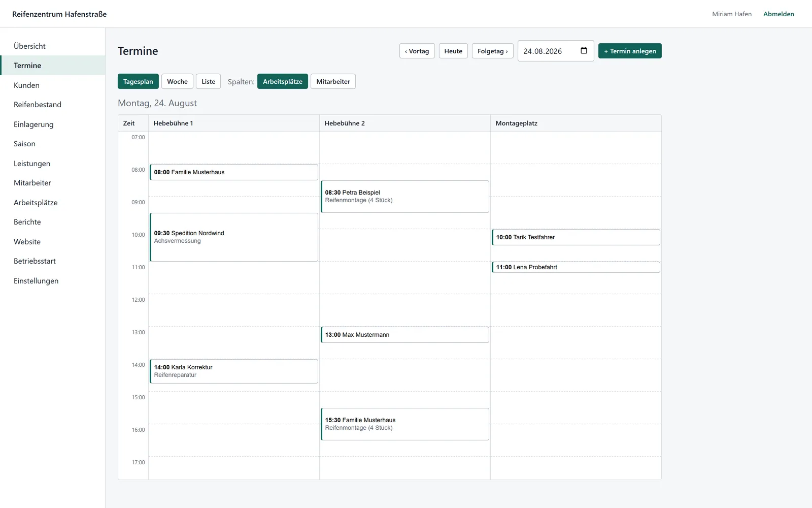Open the 15:30 Familie Musterhaus appointment

click(x=405, y=424)
